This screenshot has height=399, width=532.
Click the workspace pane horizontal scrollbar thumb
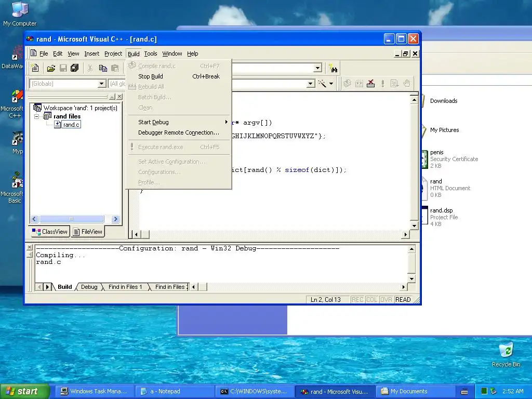tap(72, 219)
